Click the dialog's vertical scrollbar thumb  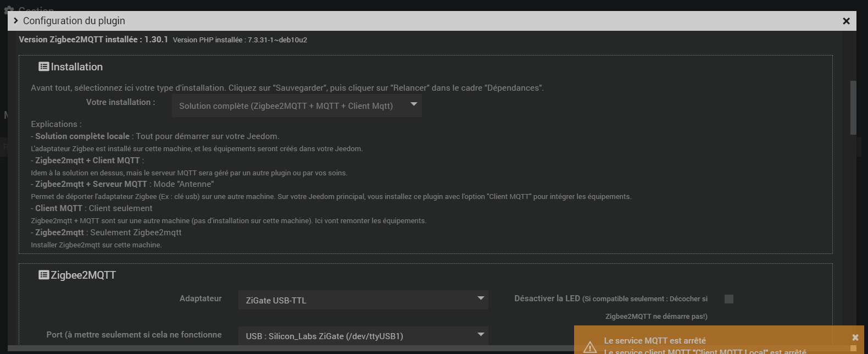pyautogui.click(x=853, y=107)
